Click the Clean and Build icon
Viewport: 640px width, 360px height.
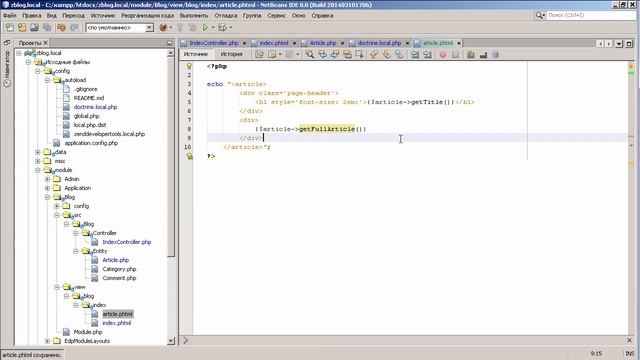pos(192,27)
